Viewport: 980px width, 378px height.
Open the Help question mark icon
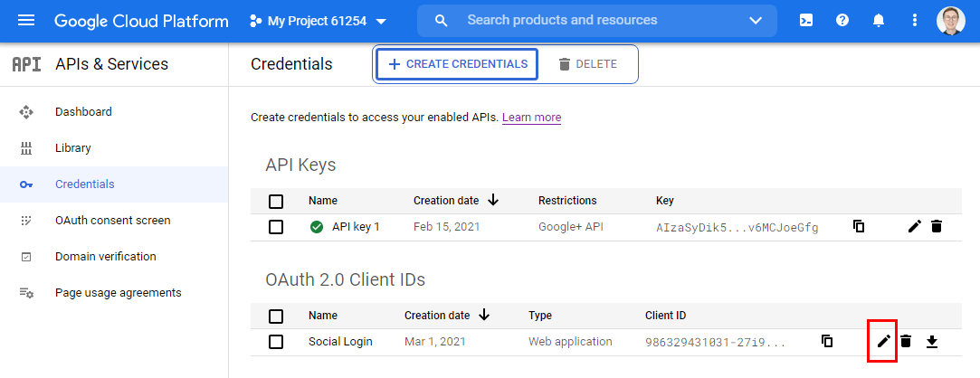(x=842, y=21)
